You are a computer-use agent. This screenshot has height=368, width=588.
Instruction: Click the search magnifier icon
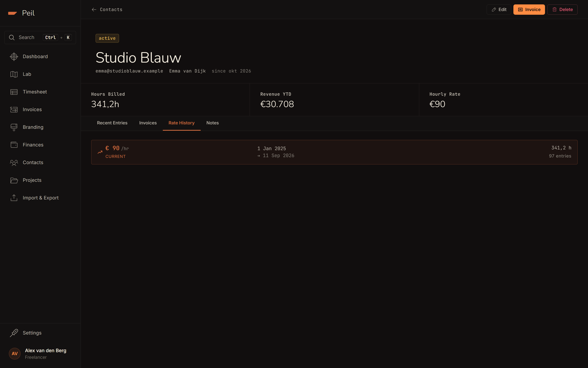[x=12, y=38]
